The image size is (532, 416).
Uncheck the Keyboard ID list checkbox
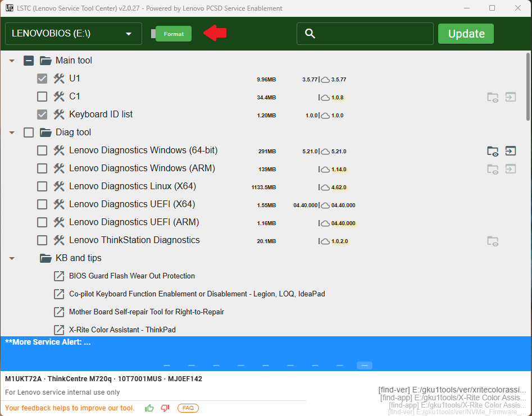tap(42, 115)
